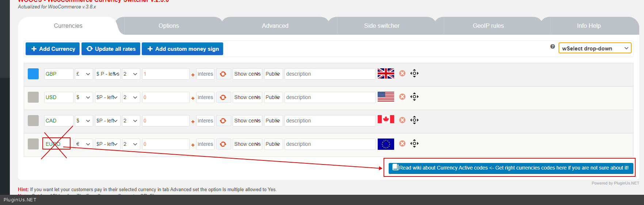The image size is (644, 205).
Task: Click the USD currency code field
Action: coord(58,97)
